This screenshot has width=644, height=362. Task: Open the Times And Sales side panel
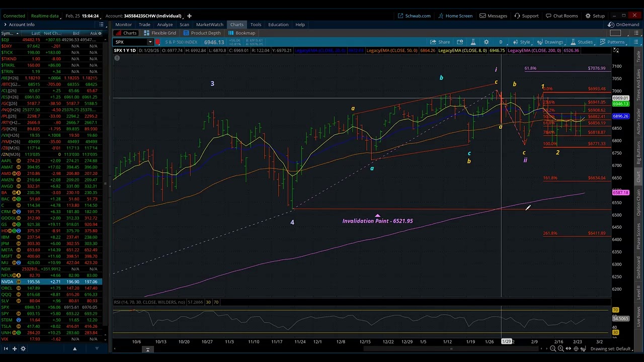click(x=639, y=85)
